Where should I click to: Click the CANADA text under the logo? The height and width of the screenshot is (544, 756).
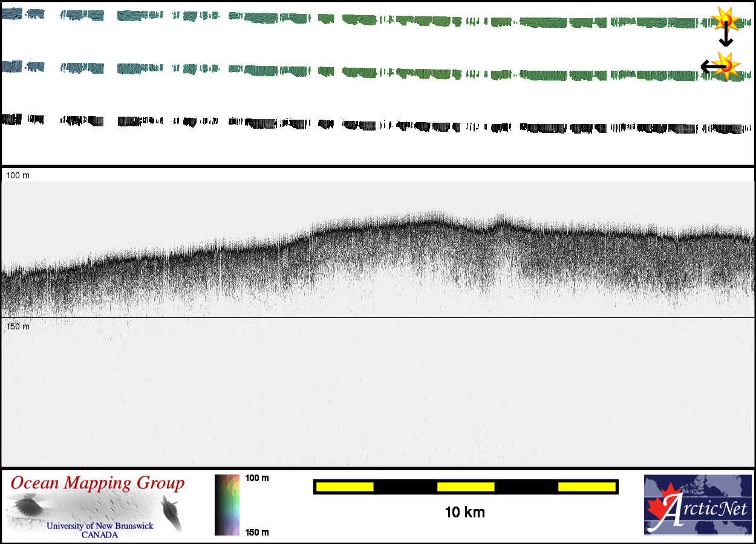100,535
